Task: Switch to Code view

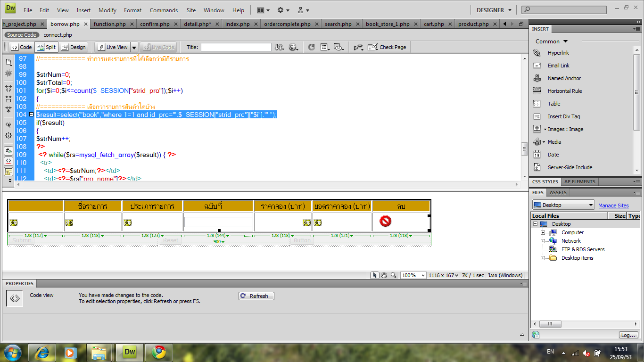Action: point(21,47)
